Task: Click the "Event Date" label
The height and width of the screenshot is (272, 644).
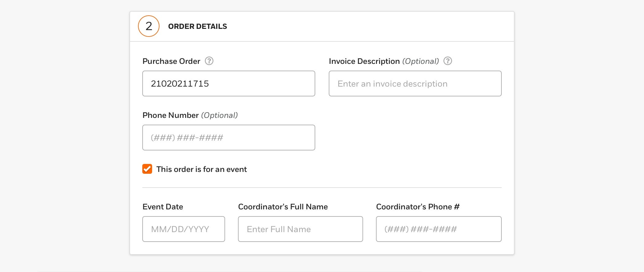Action: (x=163, y=207)
